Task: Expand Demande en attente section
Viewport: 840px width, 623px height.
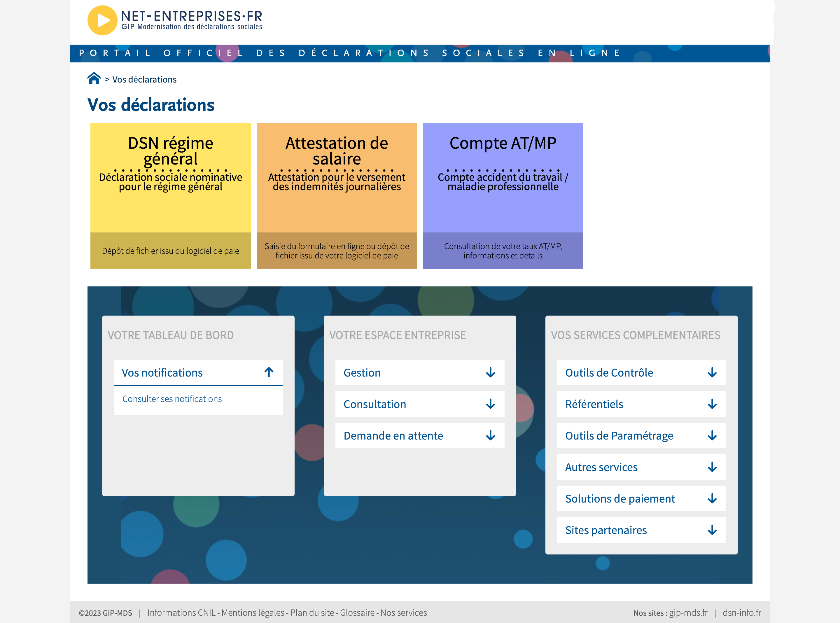Action: (x=420, y=435)
